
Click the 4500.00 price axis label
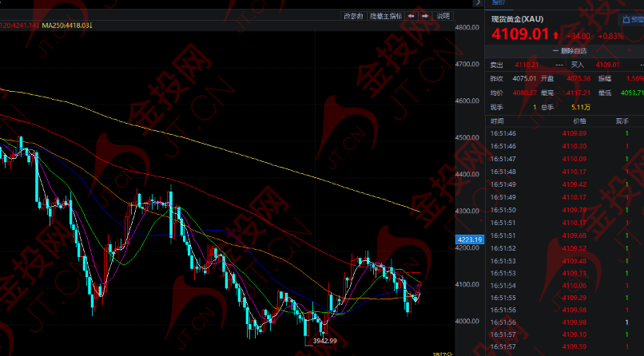[467, 137]
